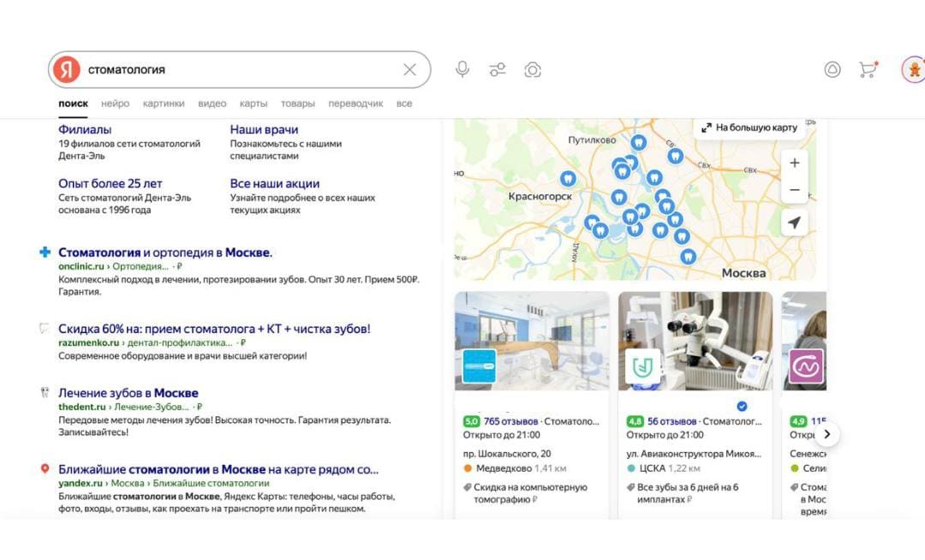Click the blue verified checkmark badge
This screenshot has height=560, width=925.
(742, 406)
